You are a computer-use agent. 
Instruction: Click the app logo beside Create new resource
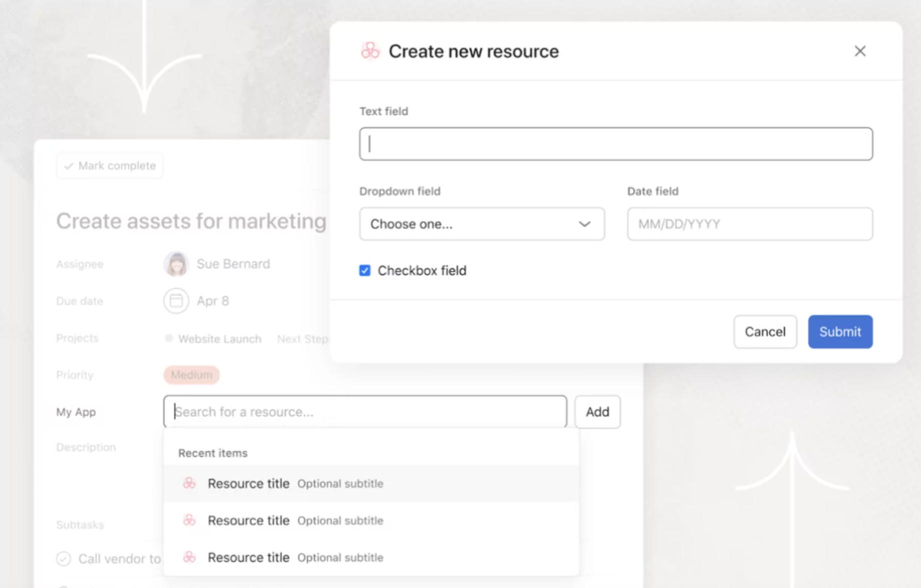(370, 51)
